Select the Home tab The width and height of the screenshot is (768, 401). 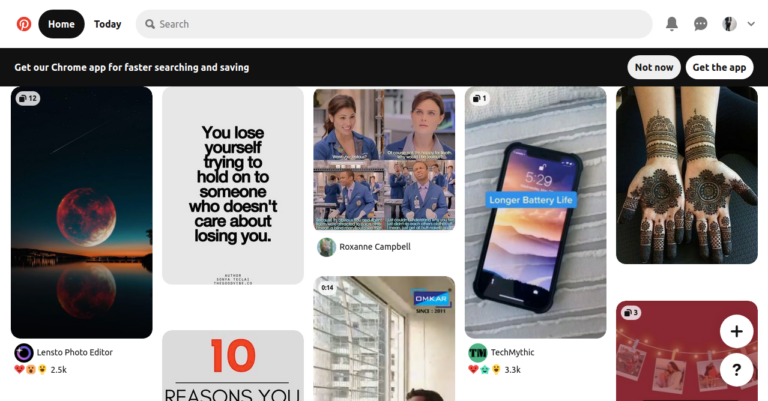click(61, 24)
